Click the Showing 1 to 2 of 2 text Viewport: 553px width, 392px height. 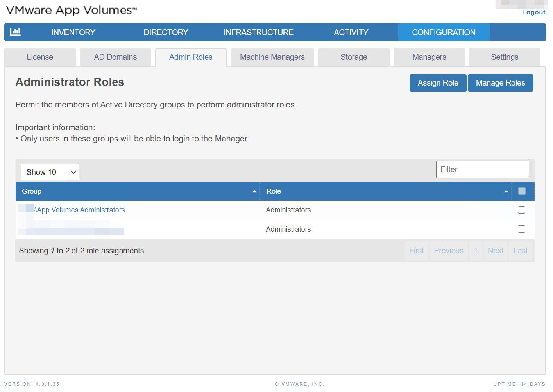click(81, 251)
